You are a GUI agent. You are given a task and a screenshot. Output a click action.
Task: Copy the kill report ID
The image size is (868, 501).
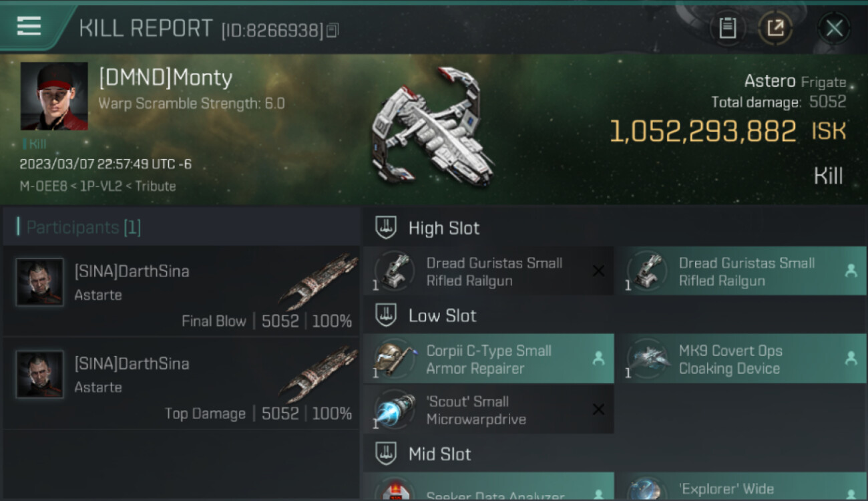(x=332, y=30)
